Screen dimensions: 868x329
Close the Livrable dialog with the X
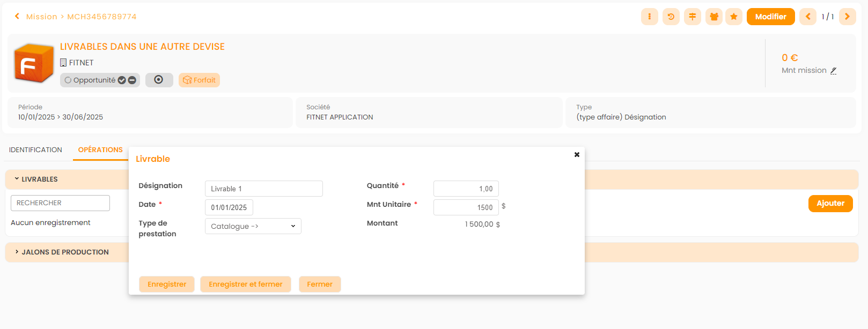pos(577,155)
